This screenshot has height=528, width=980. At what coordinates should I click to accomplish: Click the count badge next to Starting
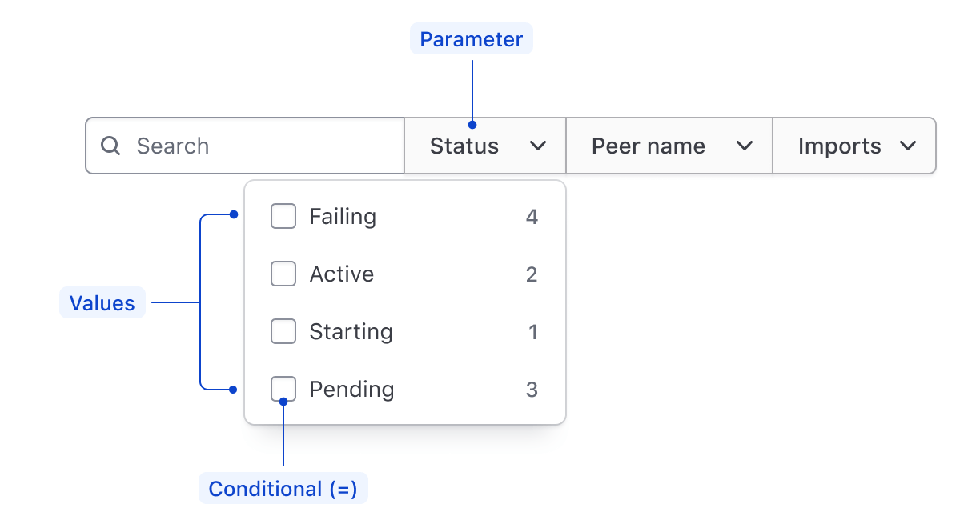532,331
